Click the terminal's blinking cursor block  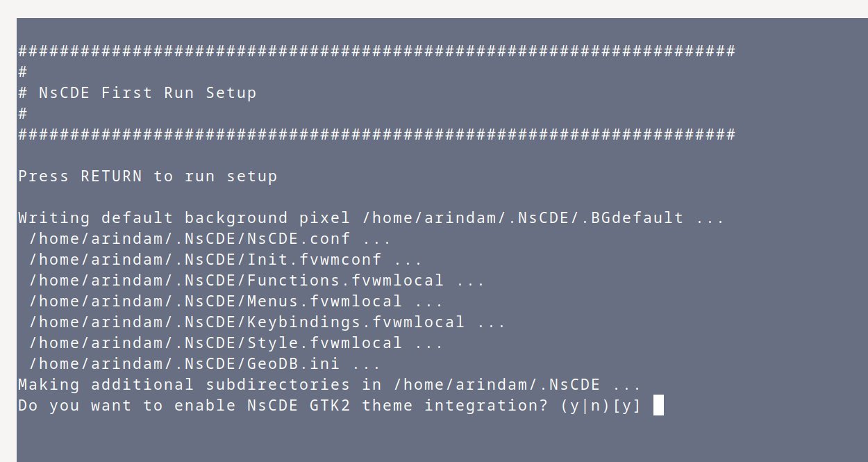tap(658, 405)
